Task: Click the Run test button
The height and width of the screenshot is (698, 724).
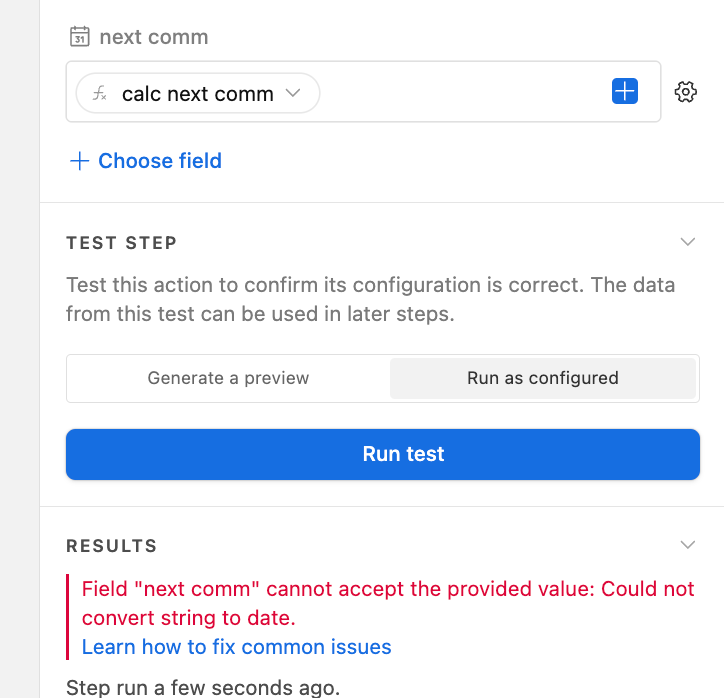Action: 383,454
